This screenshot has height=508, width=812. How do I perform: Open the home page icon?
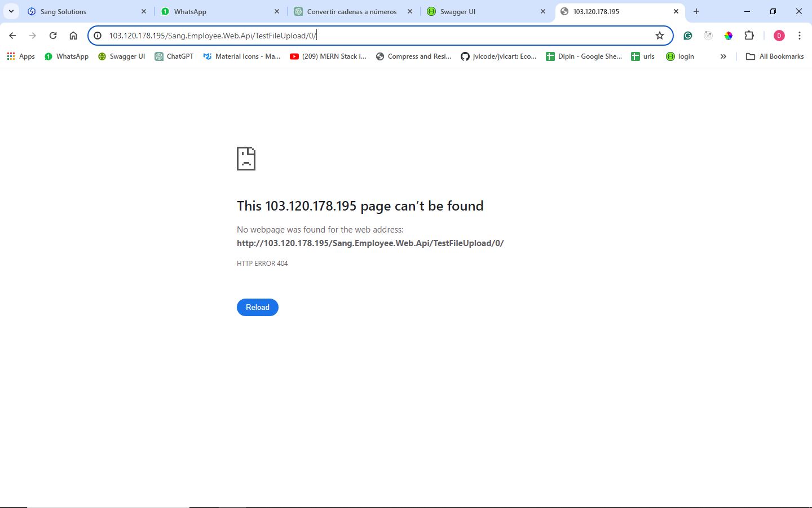73,36
